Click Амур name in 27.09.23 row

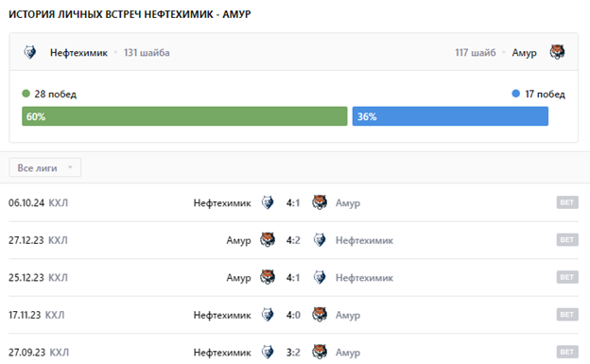point(348,353)
